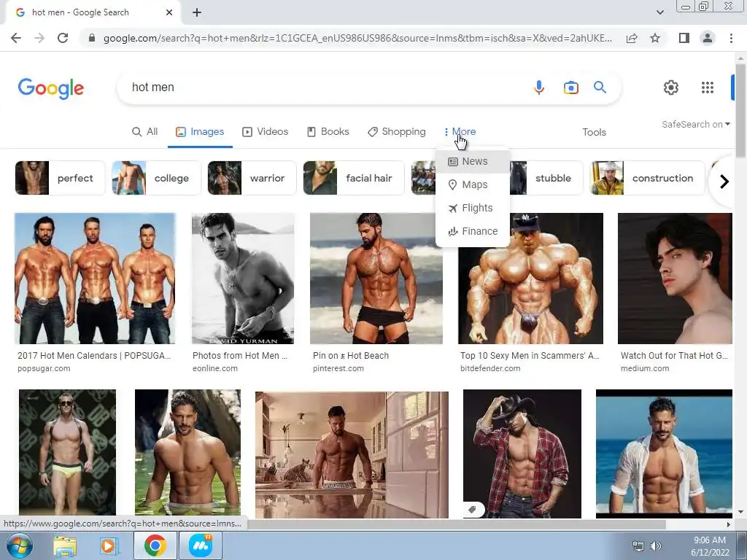The height and width of the screenshot is (560, 747).
Task: Click the blue 'm' app taskbar icon
Action: point(201,545)
